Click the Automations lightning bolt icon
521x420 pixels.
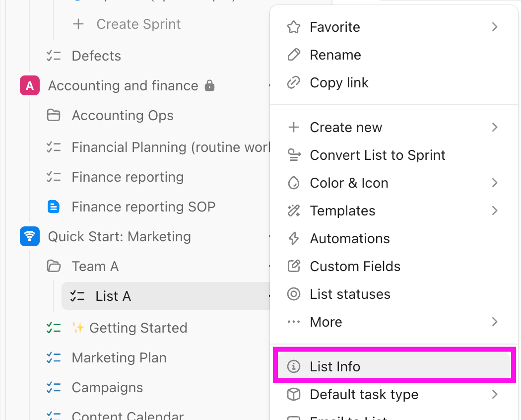294,239
